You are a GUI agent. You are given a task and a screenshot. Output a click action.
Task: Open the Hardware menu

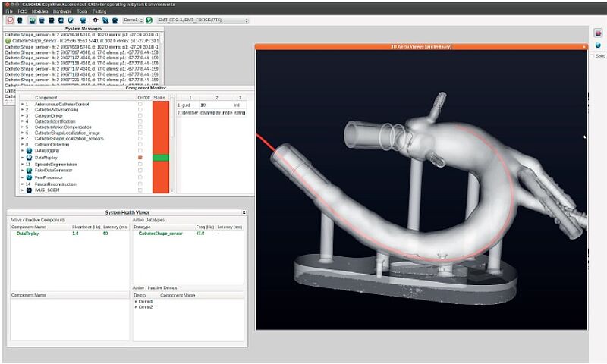pyautogui.click(x=63, y=12)
